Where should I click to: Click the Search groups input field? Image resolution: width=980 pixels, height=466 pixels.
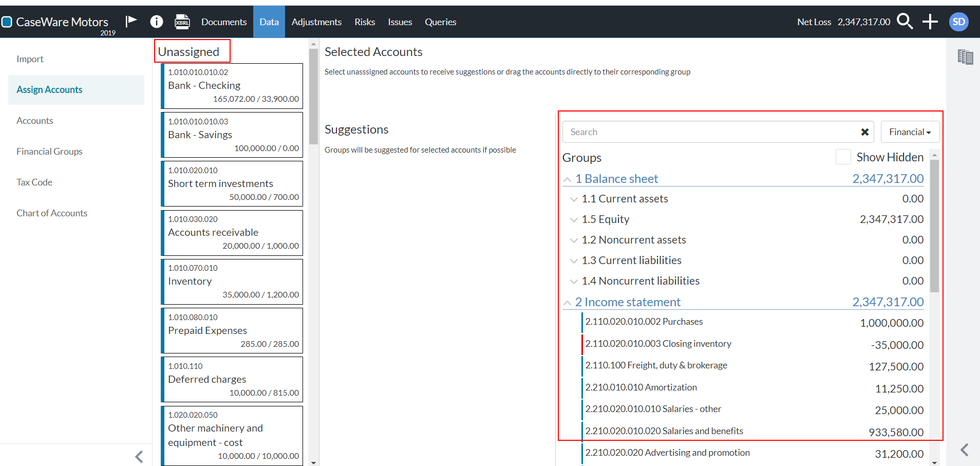click(709, 132)
